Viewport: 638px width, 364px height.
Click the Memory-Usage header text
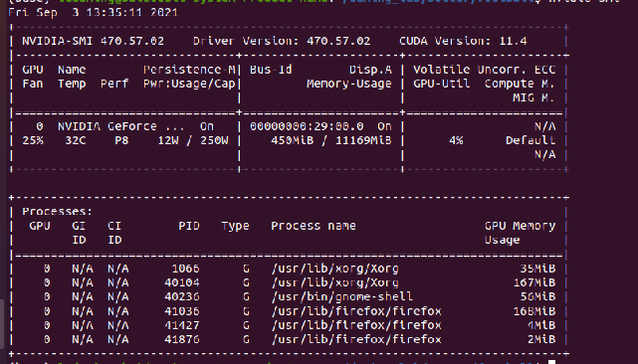tap(348, 84)
